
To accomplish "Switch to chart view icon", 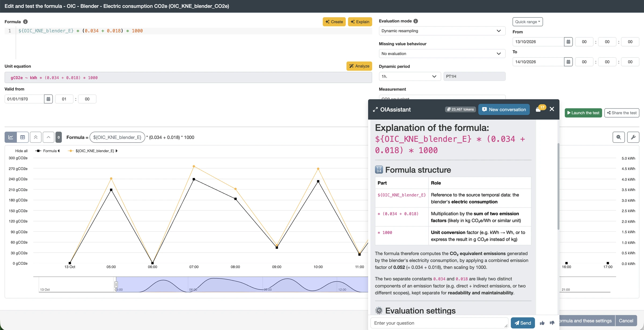I will click(11, 137).
